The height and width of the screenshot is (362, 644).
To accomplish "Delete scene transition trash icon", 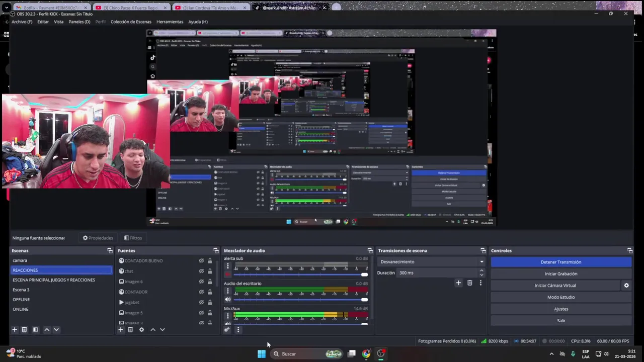I will (x=470, y=283).
